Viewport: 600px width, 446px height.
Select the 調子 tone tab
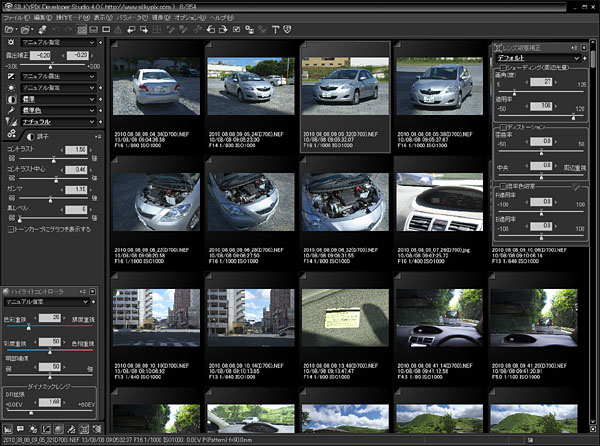click(37, 137)
